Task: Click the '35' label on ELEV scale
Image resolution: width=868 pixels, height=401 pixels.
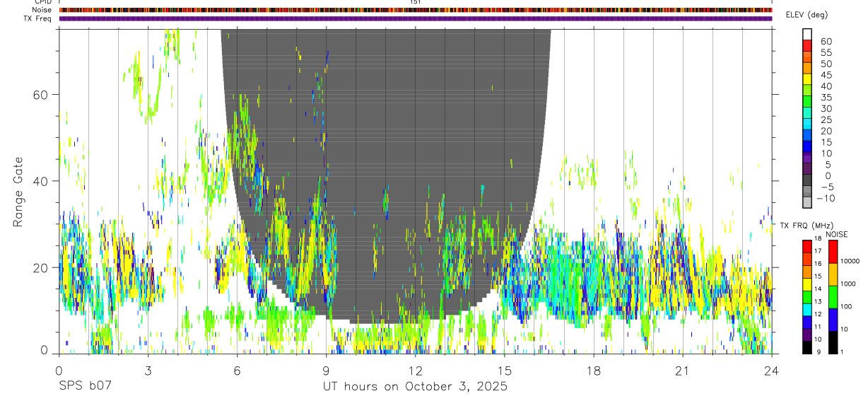Action: 826,98
